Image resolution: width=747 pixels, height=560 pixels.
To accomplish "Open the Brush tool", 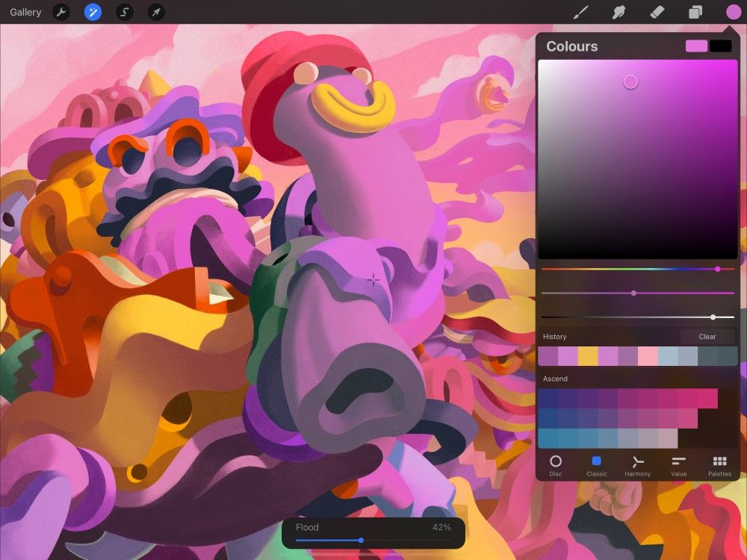I will [581, 12].
